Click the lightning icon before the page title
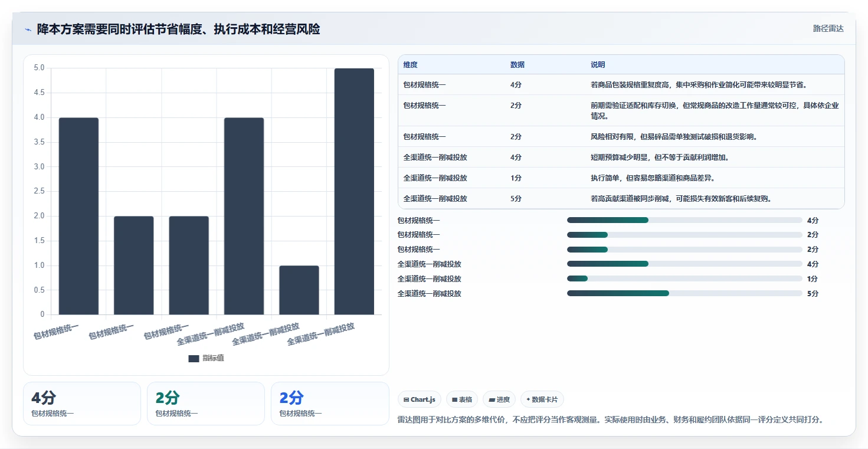868x449 pixels. click(x=28, y=30)
